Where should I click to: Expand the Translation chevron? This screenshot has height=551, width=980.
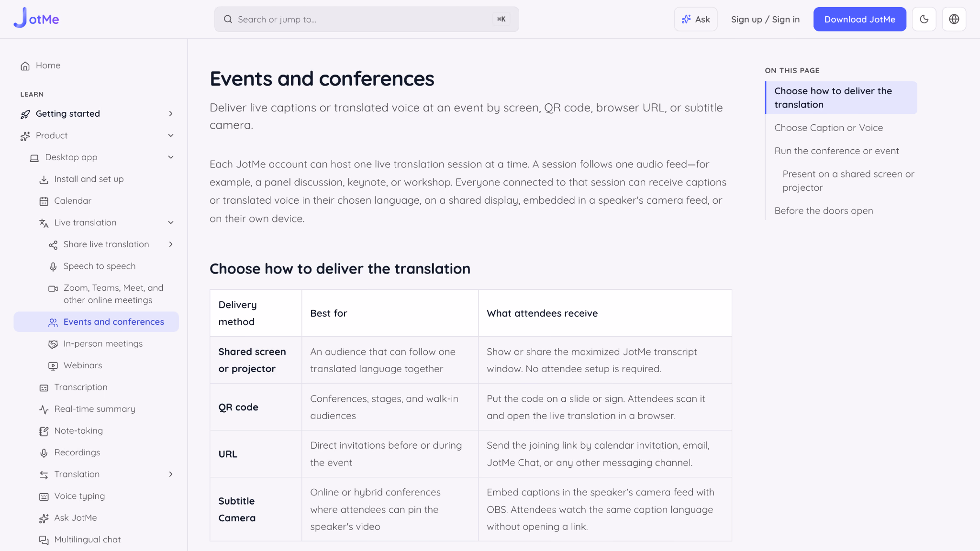click(171, 474)
